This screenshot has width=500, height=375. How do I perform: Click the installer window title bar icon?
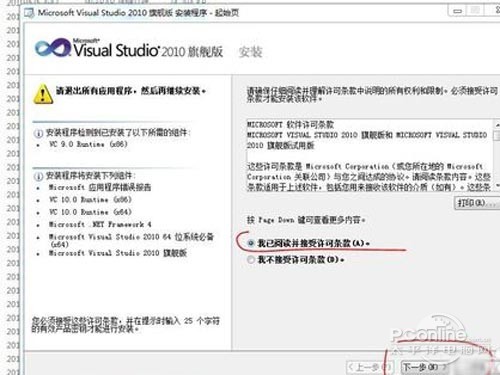click(x=29, y=13)
